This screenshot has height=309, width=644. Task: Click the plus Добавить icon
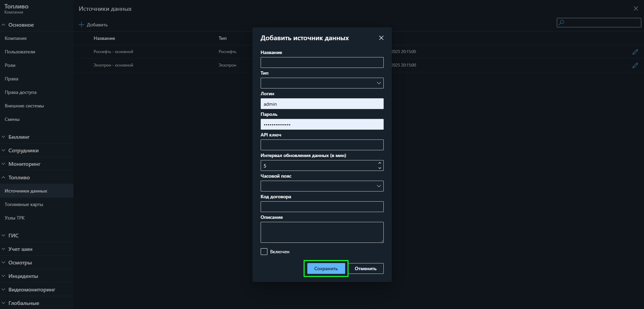point(81,25)
